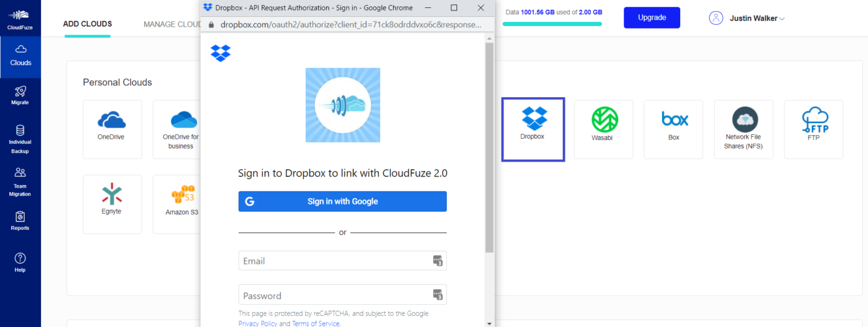868x327 pixels.
Task: Click the Personal Clouds heading
Action: pyautogui.click(x=117, y=82)
